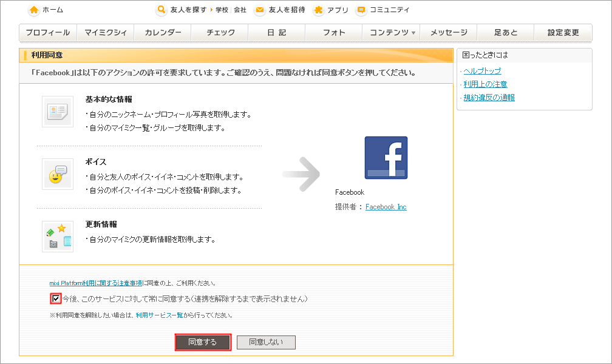Click the ホーム text link
Image resolution: width=612 pixels, height=364 pixels.
click(x=53, y=10)
